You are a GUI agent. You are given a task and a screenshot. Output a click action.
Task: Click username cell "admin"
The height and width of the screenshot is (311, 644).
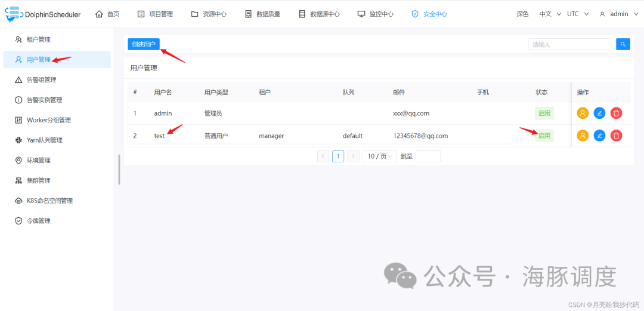[163, 113]
